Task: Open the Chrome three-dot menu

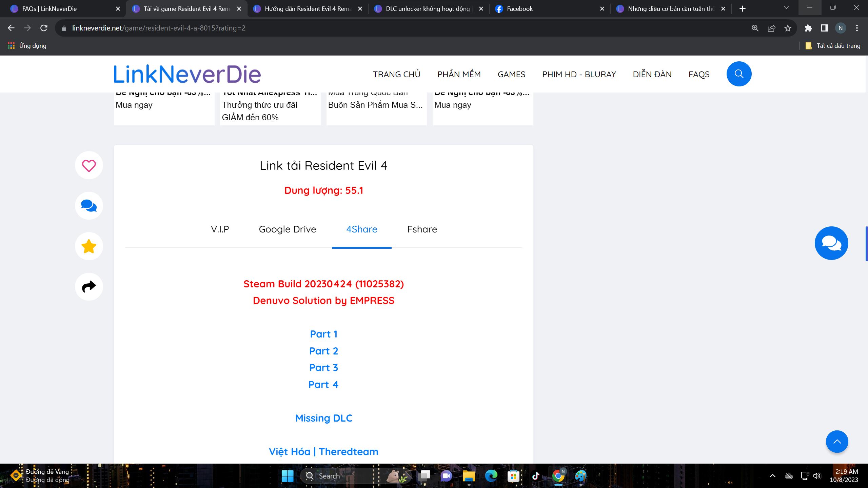Action: (857, 28)
